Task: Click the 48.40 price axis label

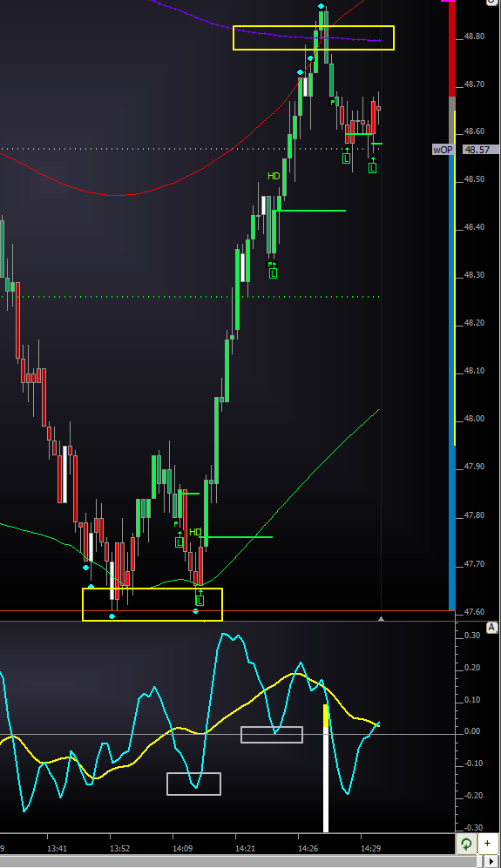Action: click(x=474, y=227)
